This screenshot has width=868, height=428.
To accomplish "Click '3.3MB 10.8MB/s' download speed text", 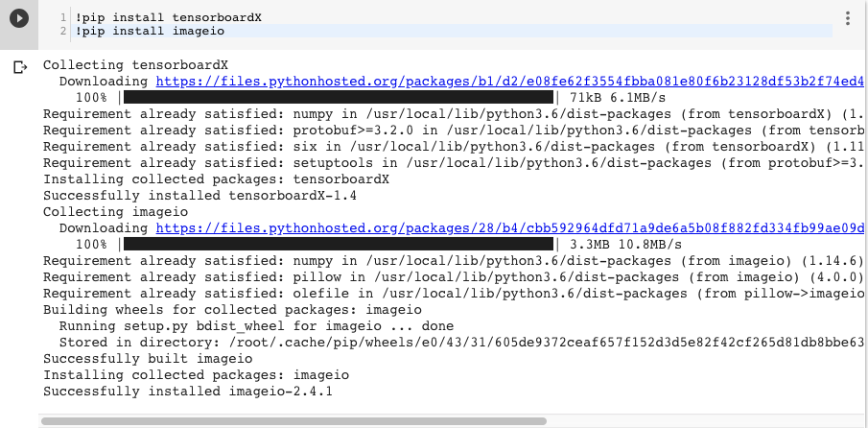I will [626, 244].
